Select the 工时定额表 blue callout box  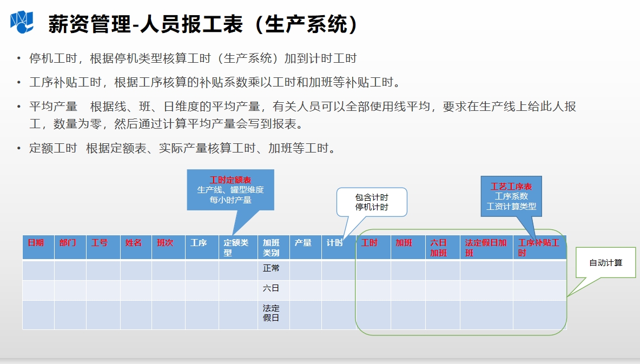230,190
